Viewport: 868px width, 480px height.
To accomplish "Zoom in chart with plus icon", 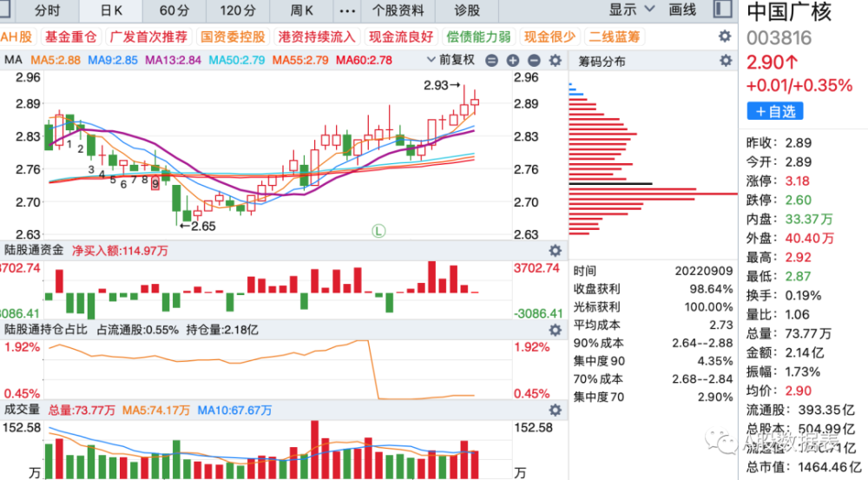I will (513, 61).
